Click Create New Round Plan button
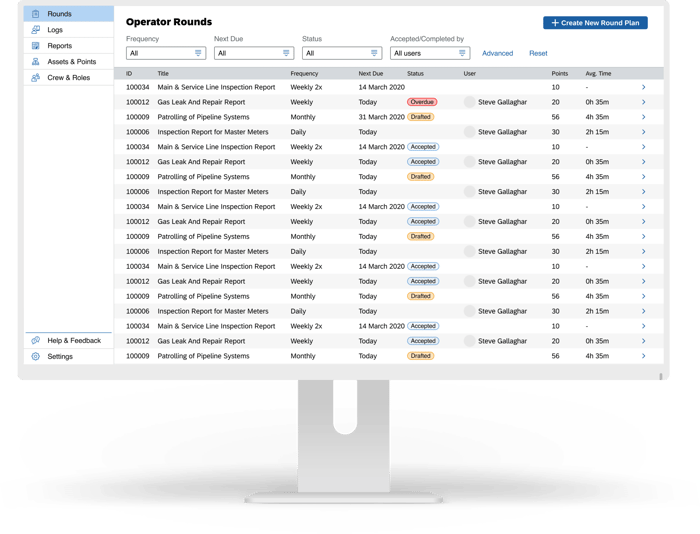 (x=595, y=23)
